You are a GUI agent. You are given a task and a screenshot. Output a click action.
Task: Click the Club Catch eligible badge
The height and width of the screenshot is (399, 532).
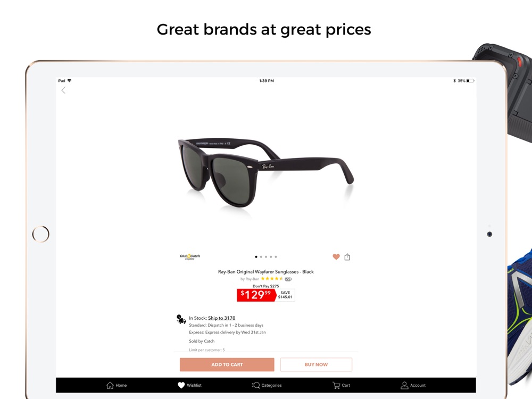(x=190, y=257)
